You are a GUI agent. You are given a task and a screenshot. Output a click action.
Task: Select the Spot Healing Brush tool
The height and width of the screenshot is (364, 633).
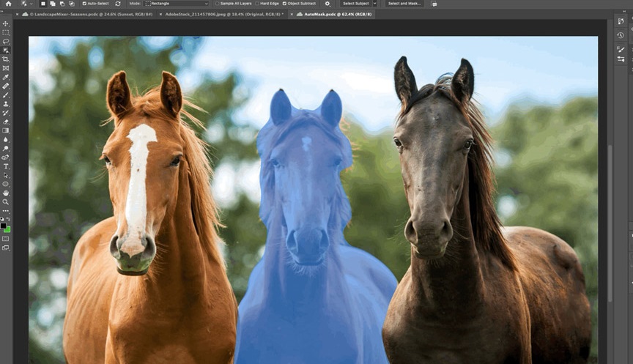click(6, 86)
